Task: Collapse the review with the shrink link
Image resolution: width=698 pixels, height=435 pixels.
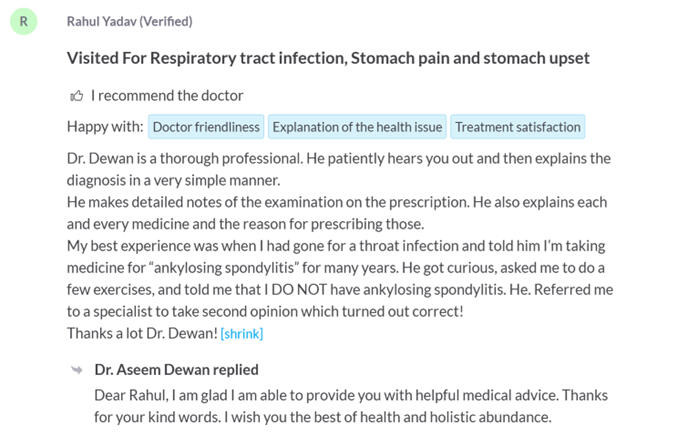Action: (241, 333)
